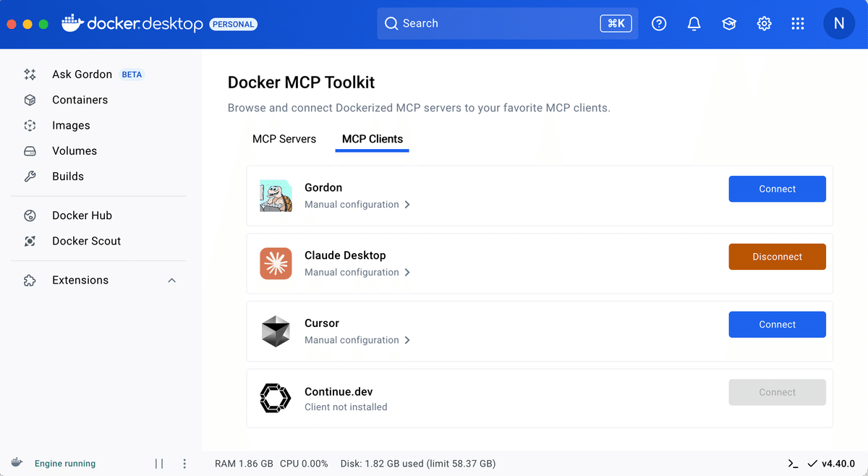This screenshot has width=868, height=476.
Task: Expand Gordon's Manual configuration
Action: coord(357,204)
